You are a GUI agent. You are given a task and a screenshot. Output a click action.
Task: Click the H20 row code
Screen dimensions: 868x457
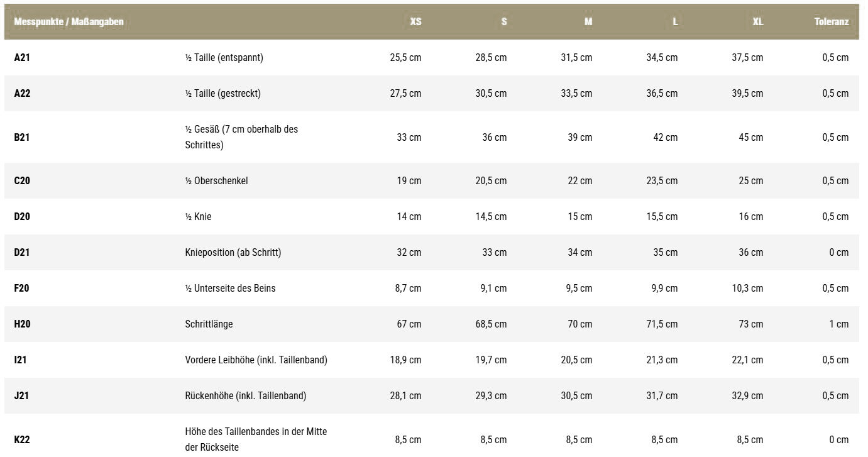point(22,324)
